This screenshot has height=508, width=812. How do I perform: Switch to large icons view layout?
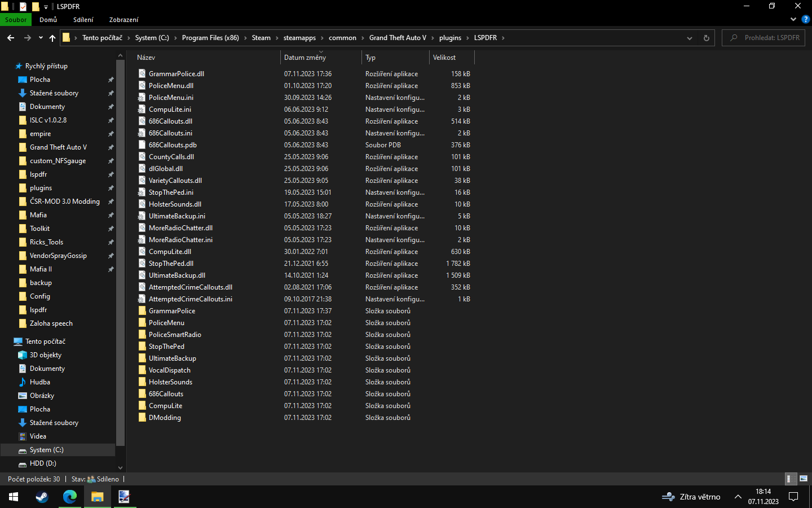pyautogui.click(x=804, y=479)
